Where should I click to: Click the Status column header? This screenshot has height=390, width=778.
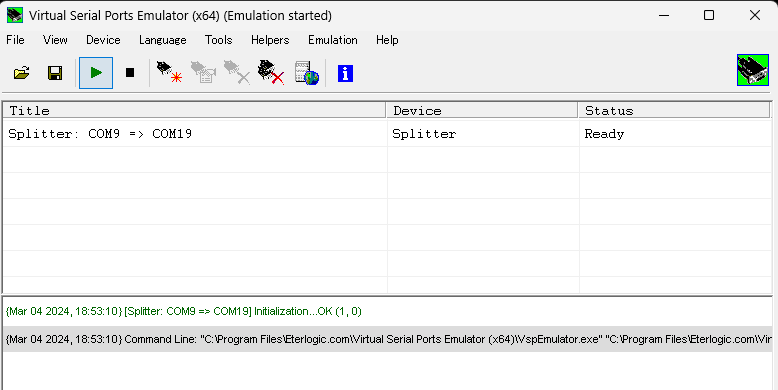pos(674,110)
